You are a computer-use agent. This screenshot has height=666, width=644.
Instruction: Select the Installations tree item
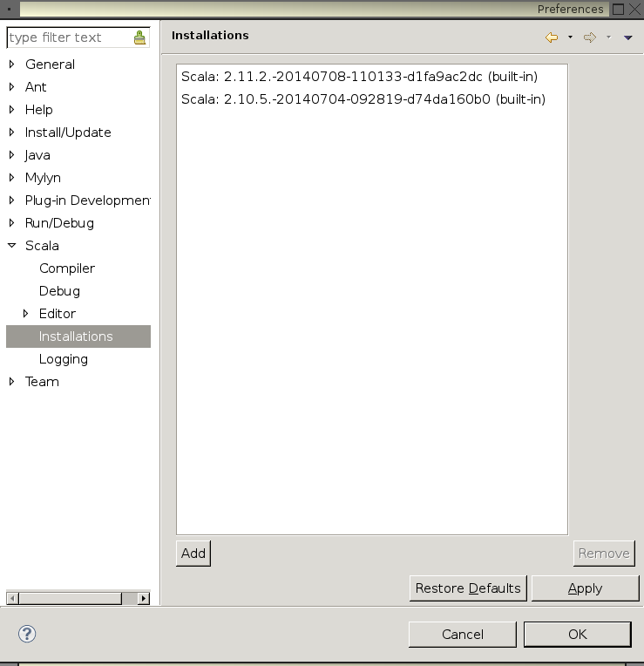tap(78, 336)
